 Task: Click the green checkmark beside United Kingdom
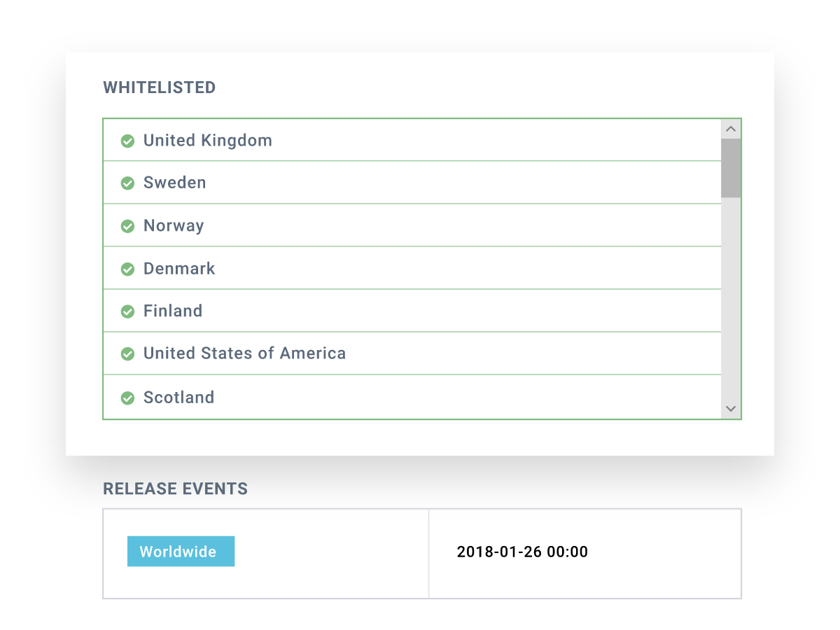(x=127, y=141)
